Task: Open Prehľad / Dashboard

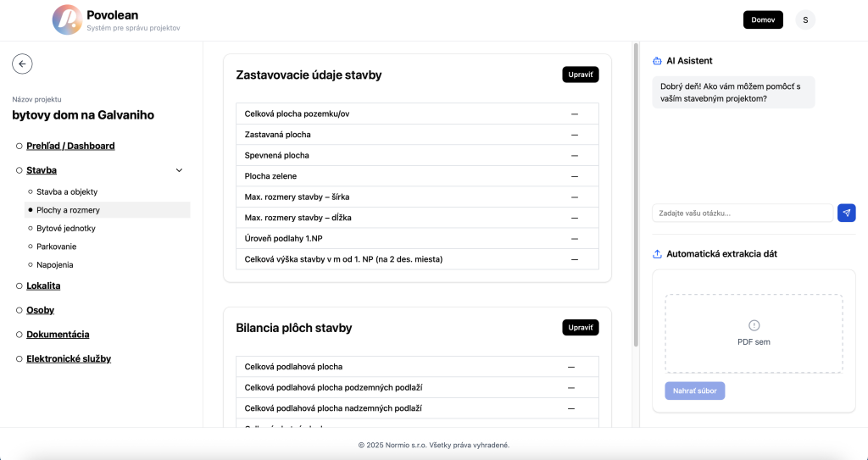Action: point(70,147)
